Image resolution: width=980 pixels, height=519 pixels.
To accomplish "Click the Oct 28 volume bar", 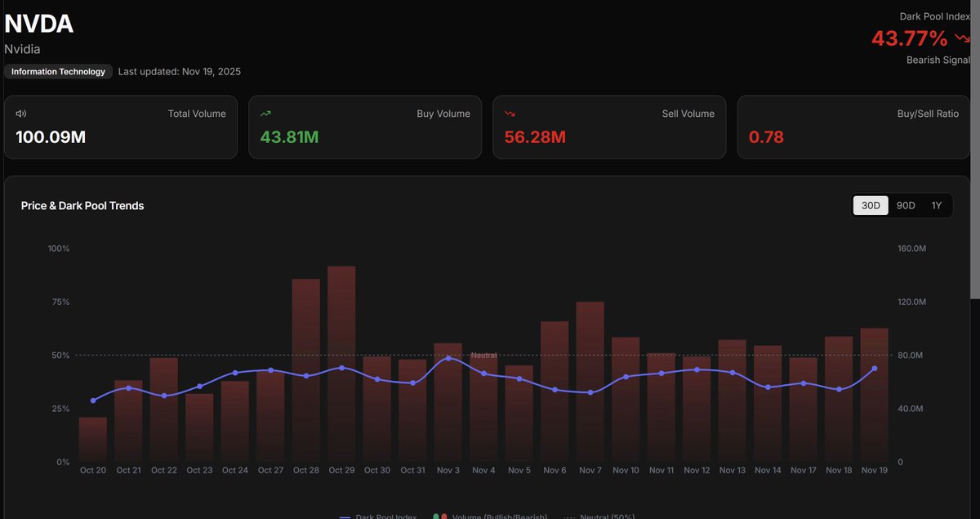I will click(306, 370).
